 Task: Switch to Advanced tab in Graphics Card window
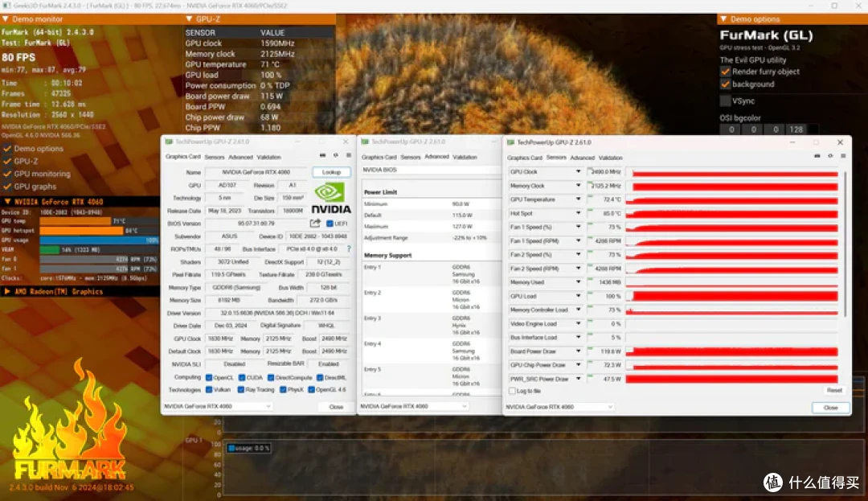pyautogui.click(x=240, y=158)
